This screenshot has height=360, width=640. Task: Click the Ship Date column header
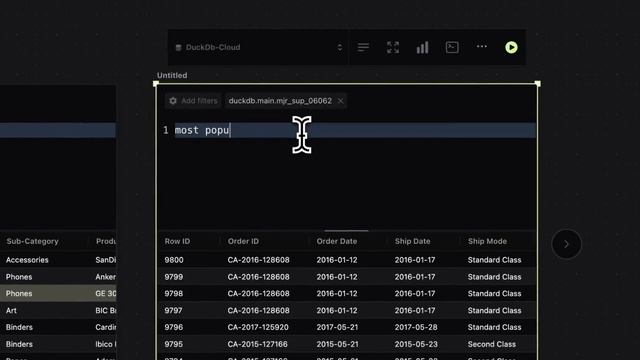[x=412, y=241]
